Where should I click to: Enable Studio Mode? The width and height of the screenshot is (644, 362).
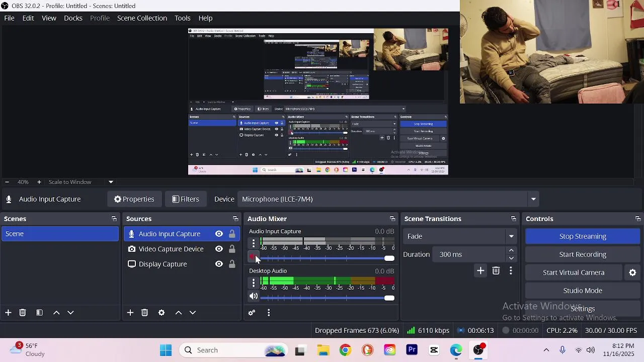(x=583, y=291)
